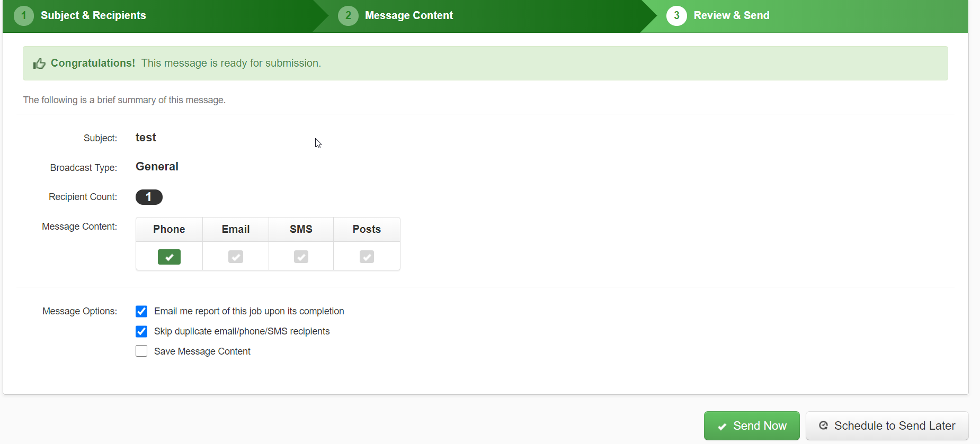The image size is (980, 444).
Task: Enable Save Message Content checkbox
Action: [141, 351]
